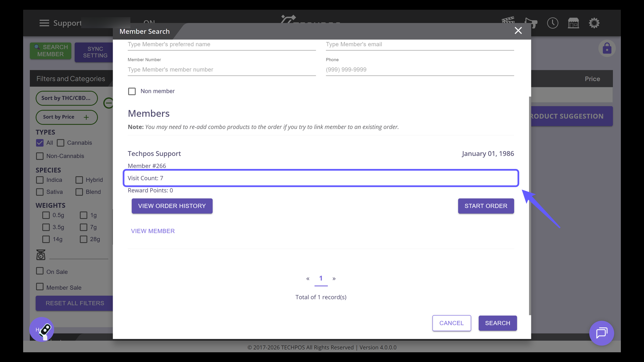Click the purple lock icon
The width and height of the screenshot is (644, 362).
click(607, 49)
